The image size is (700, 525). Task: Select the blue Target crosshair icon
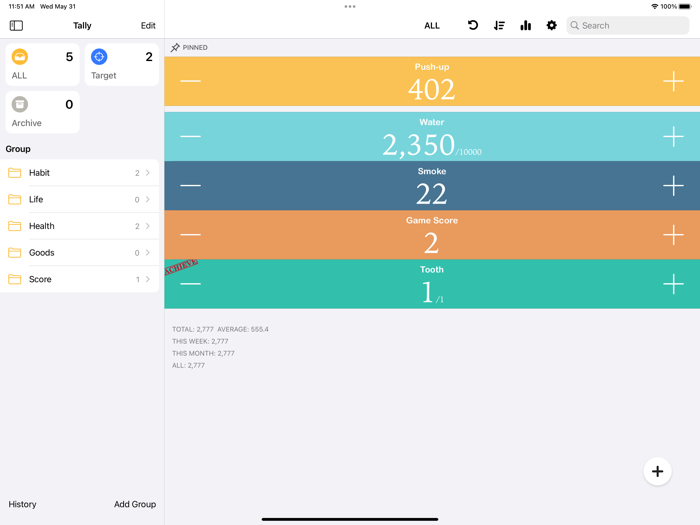99,57
